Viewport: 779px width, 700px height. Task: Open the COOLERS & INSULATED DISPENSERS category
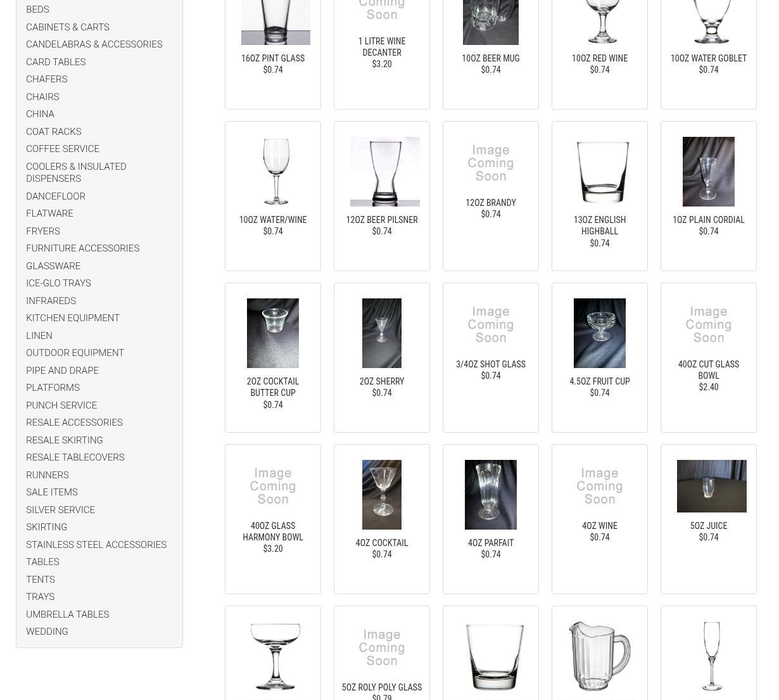click(x=76, y=172)
